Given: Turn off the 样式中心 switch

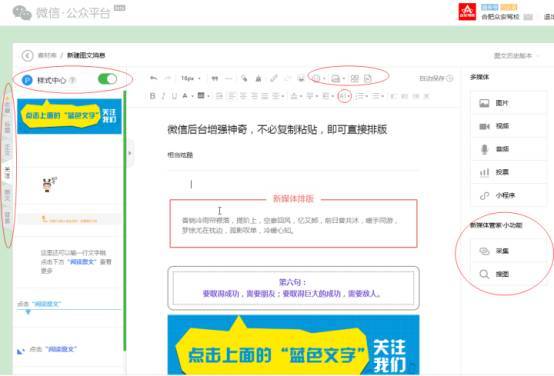Looking at the screenshot, I should tap(107, 79).
